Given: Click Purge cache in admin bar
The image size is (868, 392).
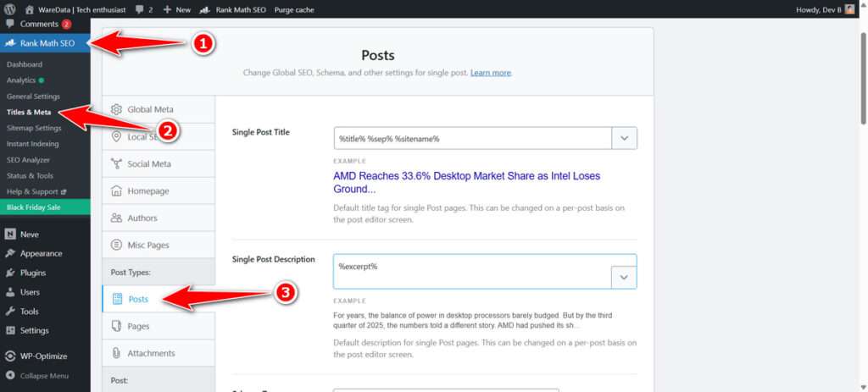Looking at the screenshot, I should pyautogui.click(x=294, y=9).
